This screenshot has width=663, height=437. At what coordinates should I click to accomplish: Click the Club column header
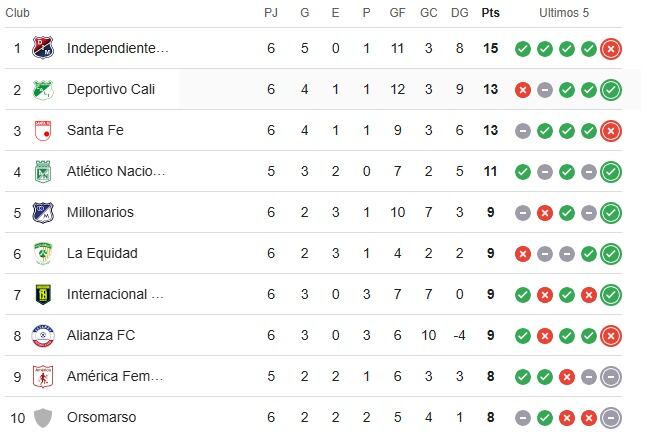tap(18, 13)
